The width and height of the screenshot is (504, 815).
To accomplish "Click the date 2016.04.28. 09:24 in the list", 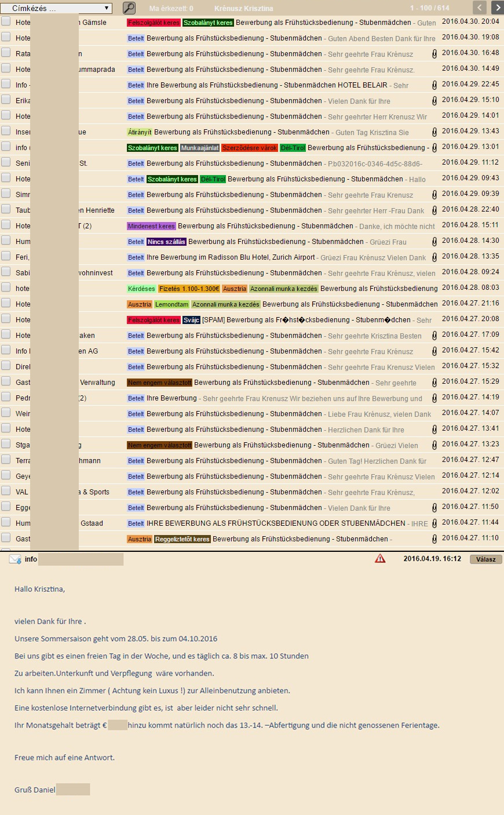I will tap(470, 272).
